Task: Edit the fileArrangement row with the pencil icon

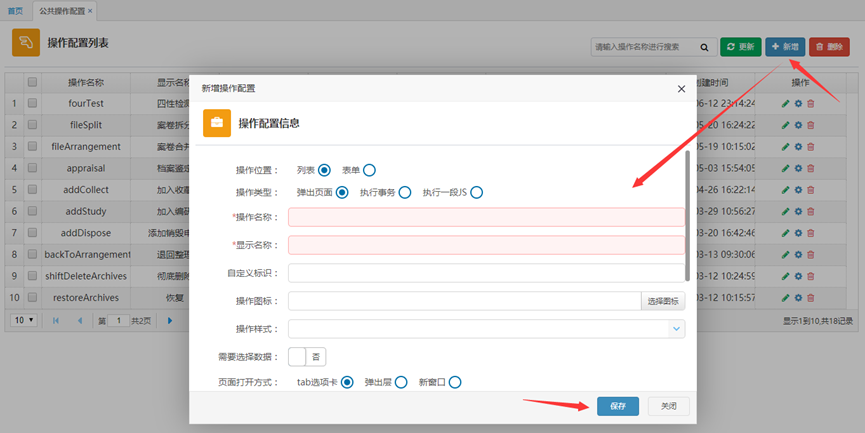Action: tap(786, 147)
